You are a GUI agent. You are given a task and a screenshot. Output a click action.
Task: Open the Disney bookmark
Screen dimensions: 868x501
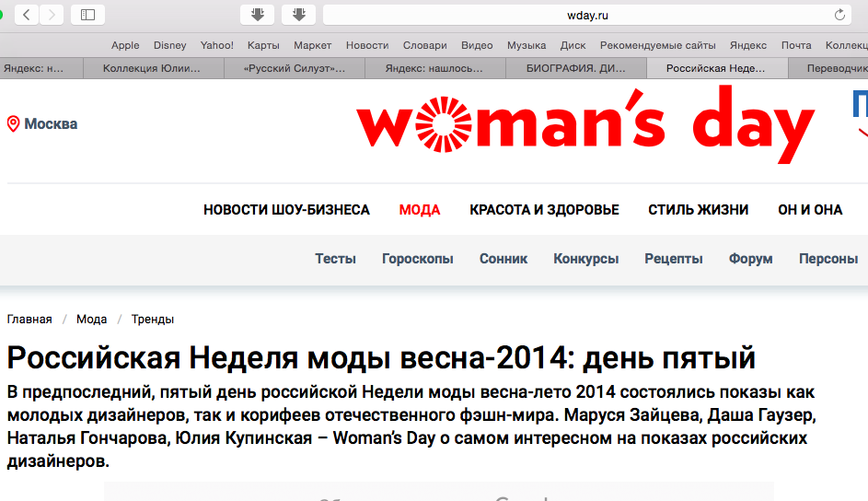[170, 45]
